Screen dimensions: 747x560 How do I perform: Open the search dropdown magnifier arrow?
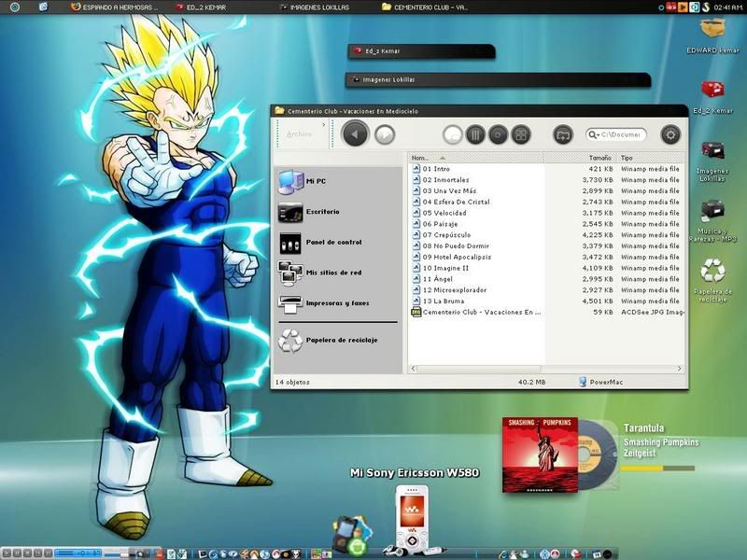click(594, 134)
